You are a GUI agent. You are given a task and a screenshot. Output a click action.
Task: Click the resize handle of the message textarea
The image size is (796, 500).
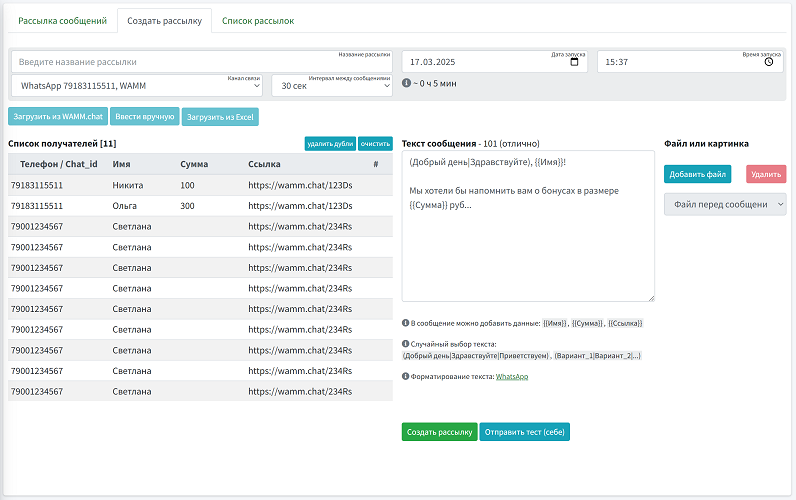(x=651, y=297)
